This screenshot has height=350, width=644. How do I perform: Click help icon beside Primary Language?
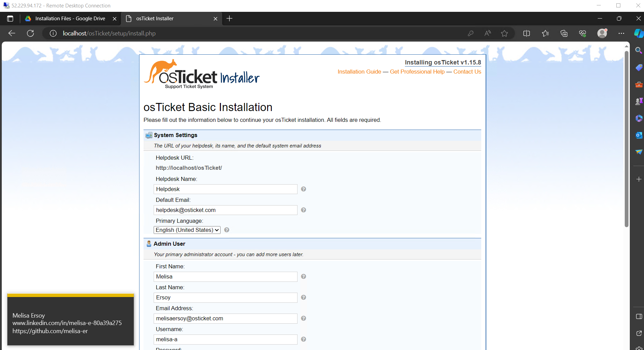[x=227, y=230]
